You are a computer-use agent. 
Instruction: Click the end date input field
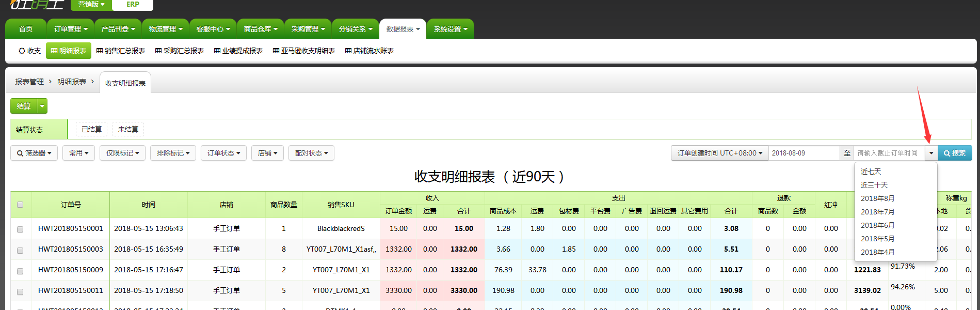tap(889, 153)
